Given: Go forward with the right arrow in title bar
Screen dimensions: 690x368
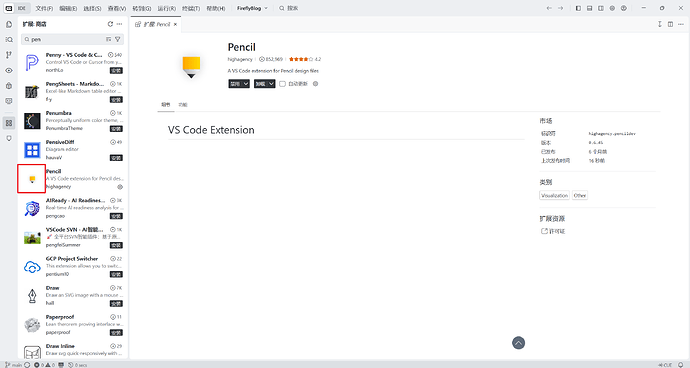Looking at the screenshot, I should click(x=560, y=8).
